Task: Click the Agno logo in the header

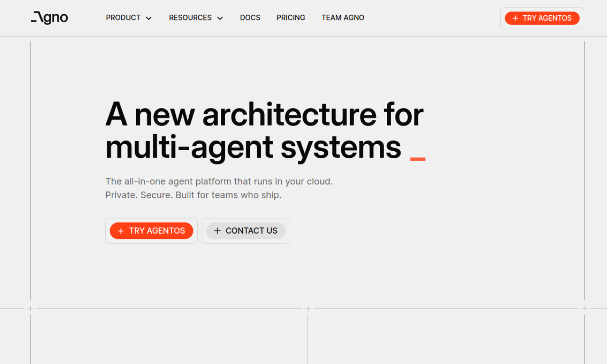Action: point(49,18)
